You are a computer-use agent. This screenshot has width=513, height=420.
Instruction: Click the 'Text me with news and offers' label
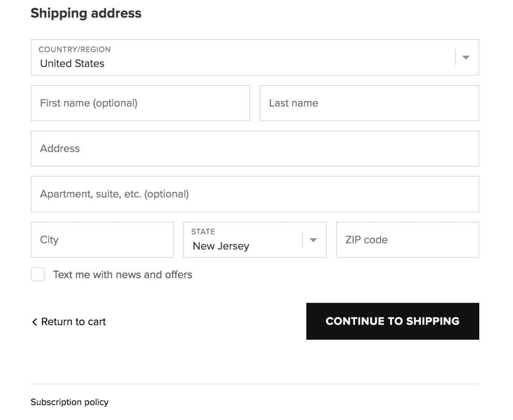click(x=122, y=274)
